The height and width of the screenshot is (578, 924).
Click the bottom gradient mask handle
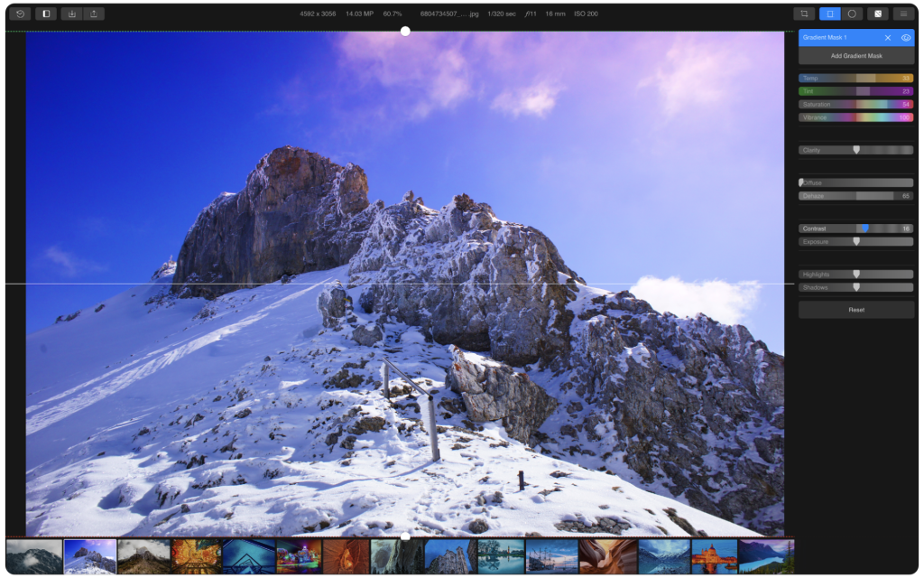click(x=405, y=536)
